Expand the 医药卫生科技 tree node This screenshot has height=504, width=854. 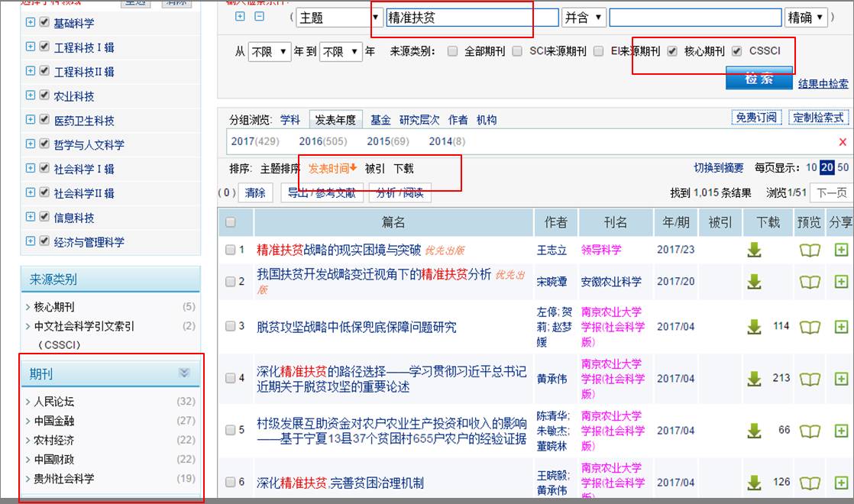click(31, 120)
